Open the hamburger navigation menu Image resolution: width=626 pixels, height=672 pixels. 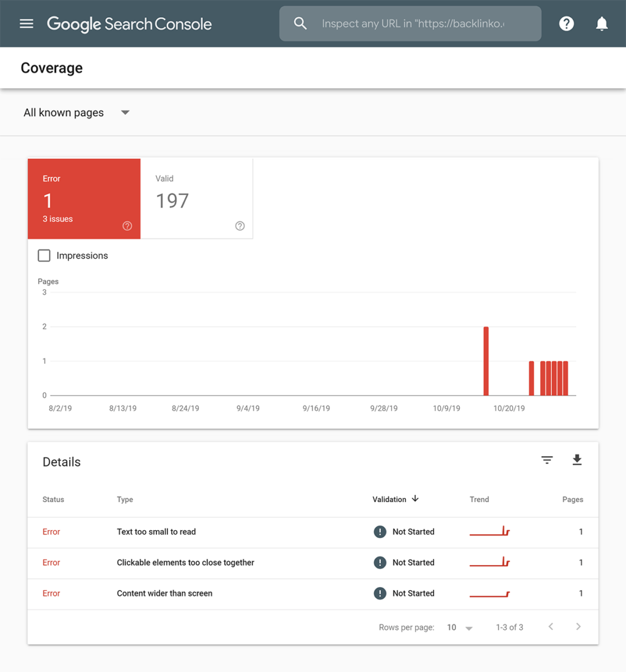pyautogui.click(x=26, y=24)
